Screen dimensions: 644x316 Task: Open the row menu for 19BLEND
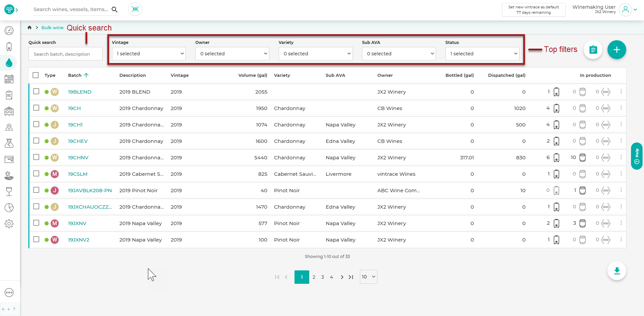621,92
